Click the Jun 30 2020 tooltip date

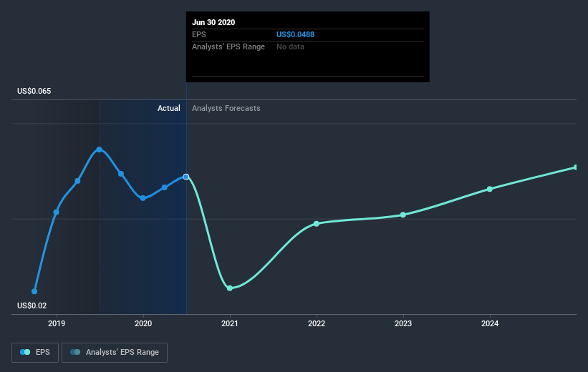coord(213,22)
